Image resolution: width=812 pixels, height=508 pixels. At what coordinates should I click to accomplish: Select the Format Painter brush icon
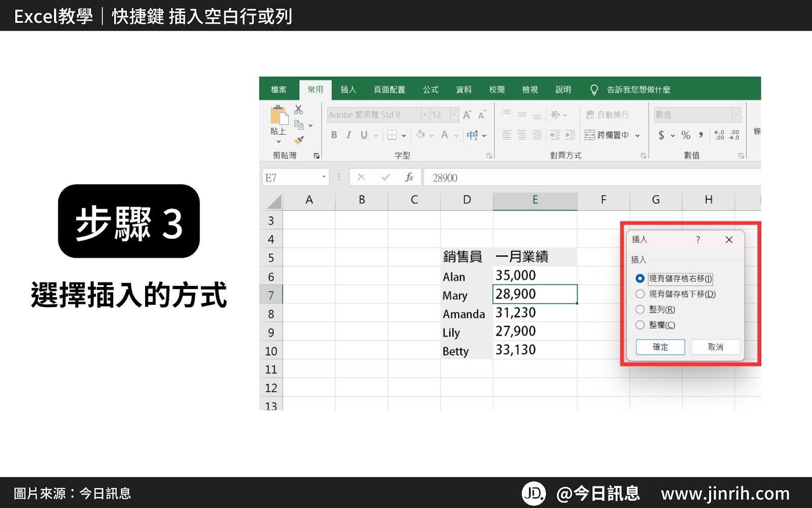pos(299,140)
